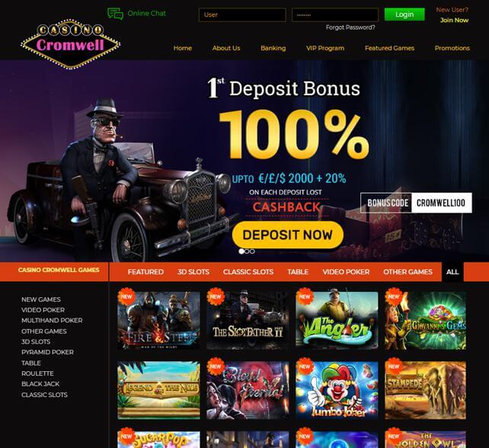Focus the User input field
The width and height of the screenshot is (489, 448).
tap(242, 14)
